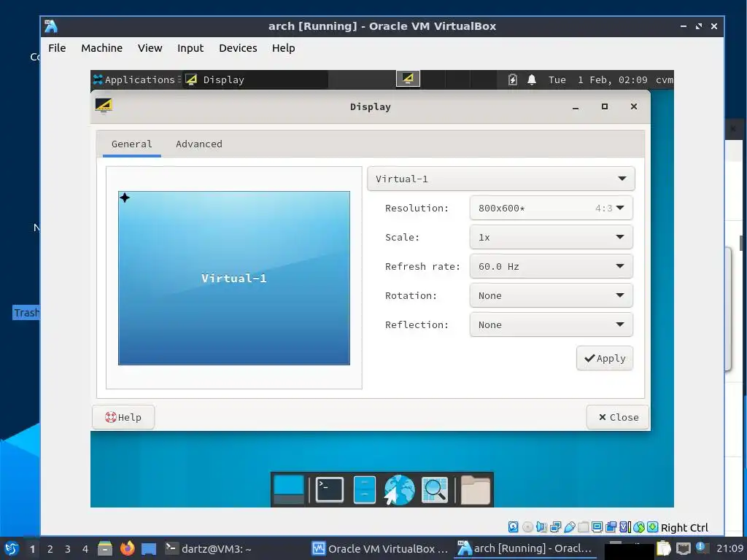Click the hard disk activity indicator icon

[513, 526]
